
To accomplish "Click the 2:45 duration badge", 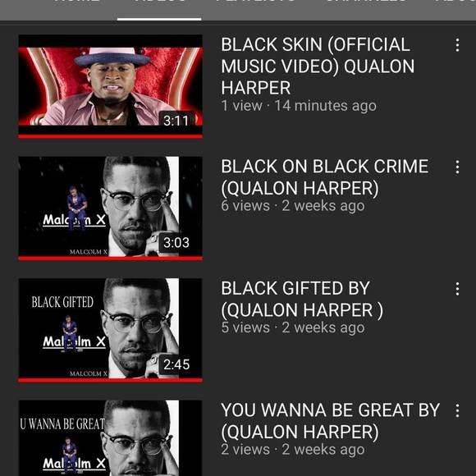I will [x=176, y=364].
